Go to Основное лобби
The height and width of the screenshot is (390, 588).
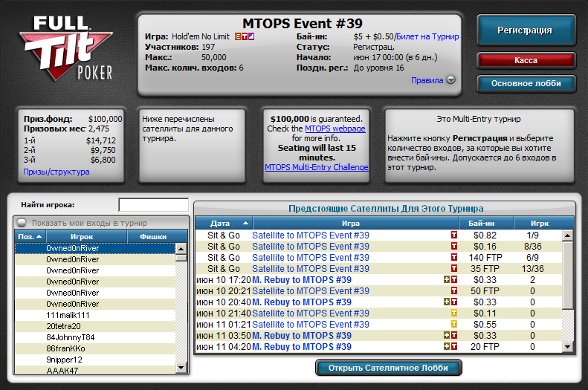[526, 83]
